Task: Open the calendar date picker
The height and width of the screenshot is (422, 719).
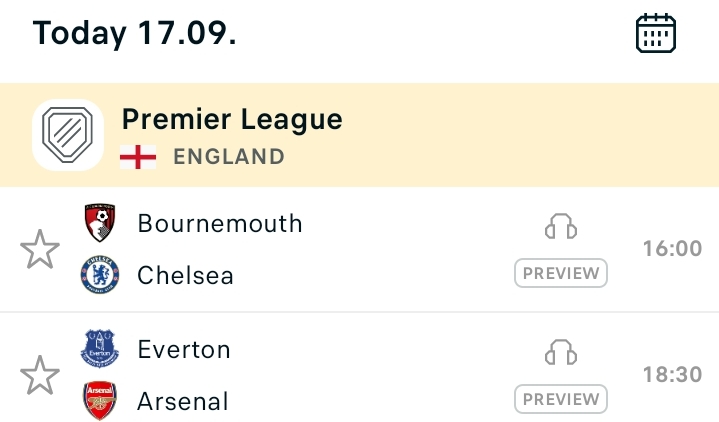Action: [656, 34]
